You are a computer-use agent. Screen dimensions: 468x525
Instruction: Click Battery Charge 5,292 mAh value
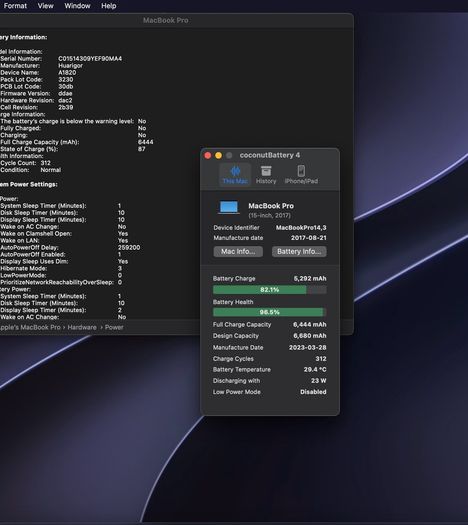click(310, 279)
